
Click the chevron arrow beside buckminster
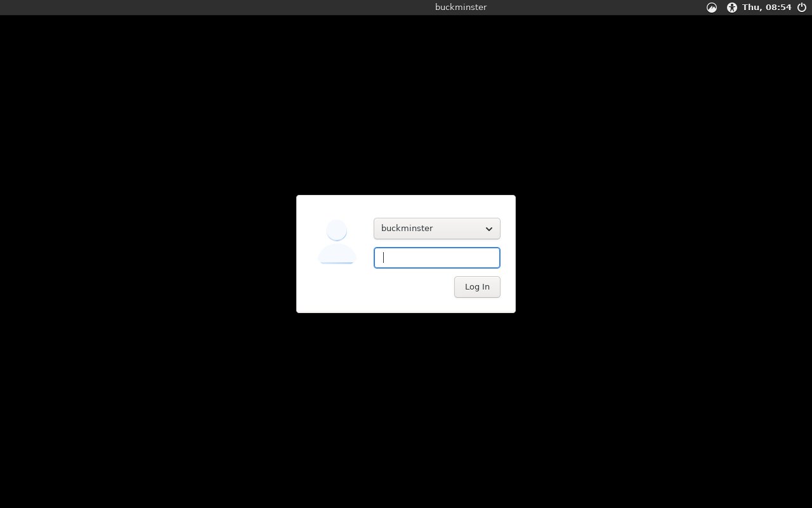coord(489,229)
